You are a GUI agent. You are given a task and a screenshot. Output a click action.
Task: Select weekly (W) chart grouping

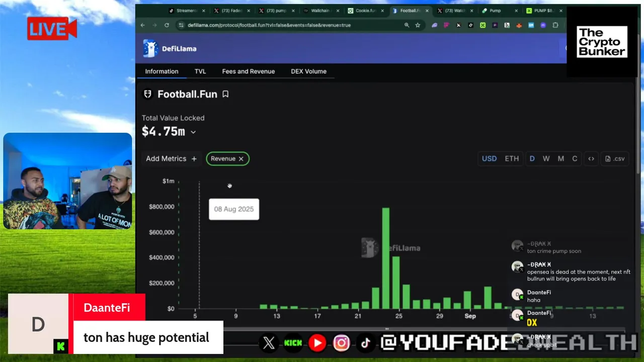(546, 158)
